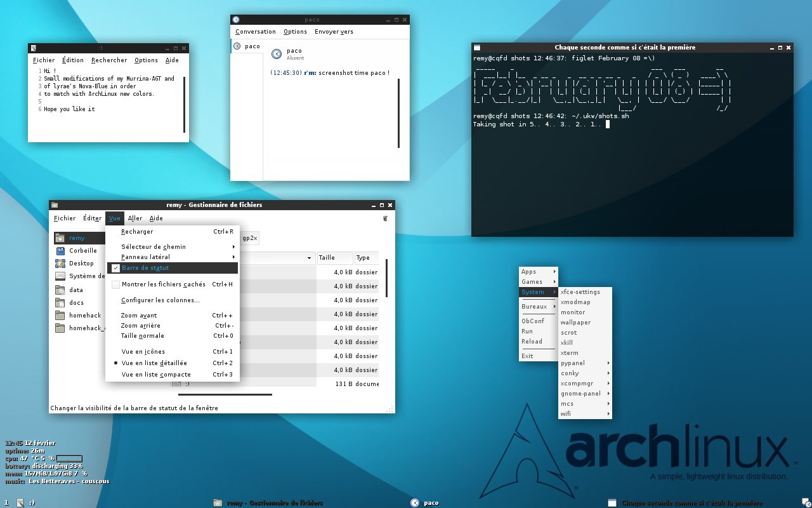
Task: Expand the Sélecteur de chemin submenu
Action: point(172,247)
